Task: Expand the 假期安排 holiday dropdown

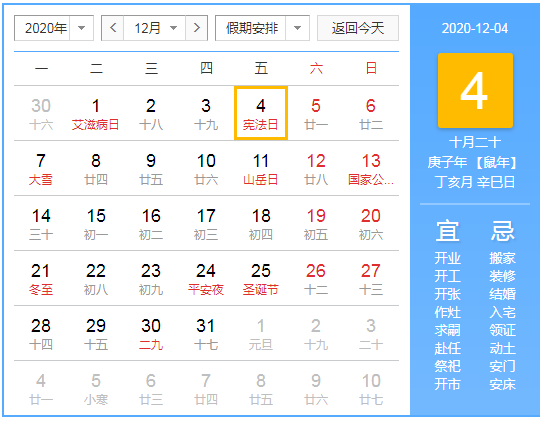Action: [262, 28]
